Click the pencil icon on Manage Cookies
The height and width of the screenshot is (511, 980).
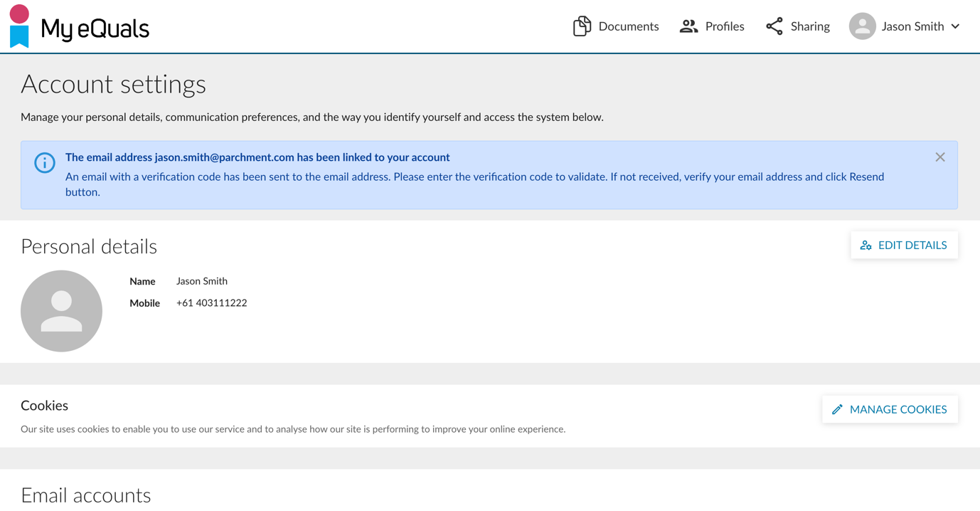[x=837, y=409]
